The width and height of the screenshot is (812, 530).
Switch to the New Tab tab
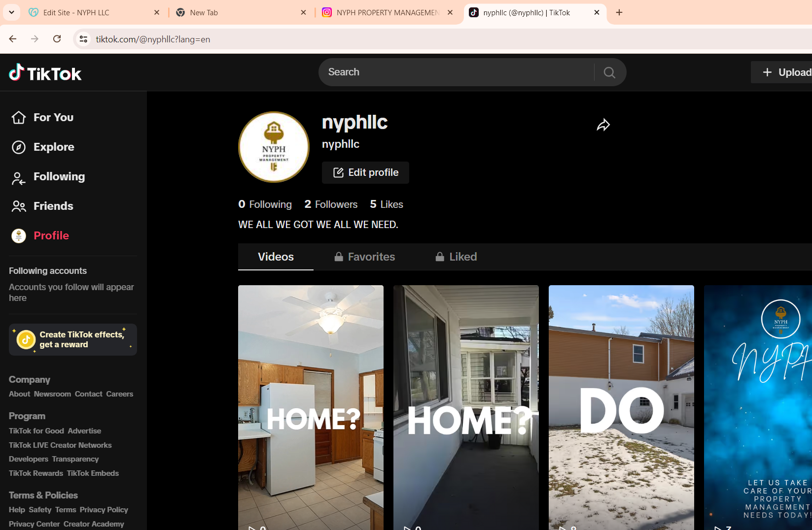click(241, 12)
